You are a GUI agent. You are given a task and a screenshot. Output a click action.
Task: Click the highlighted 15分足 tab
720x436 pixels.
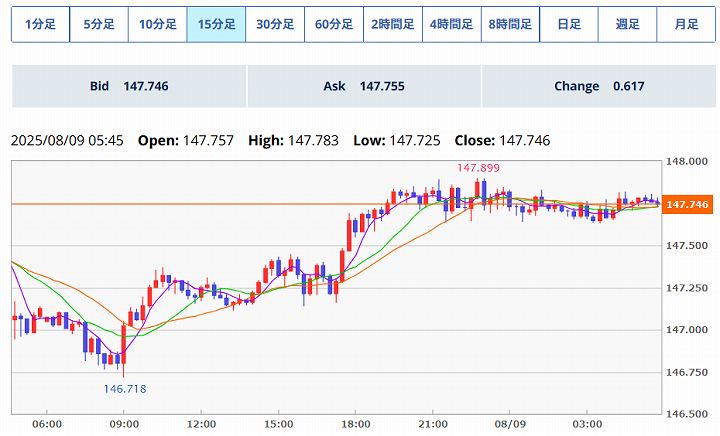(x=216, y=24)
